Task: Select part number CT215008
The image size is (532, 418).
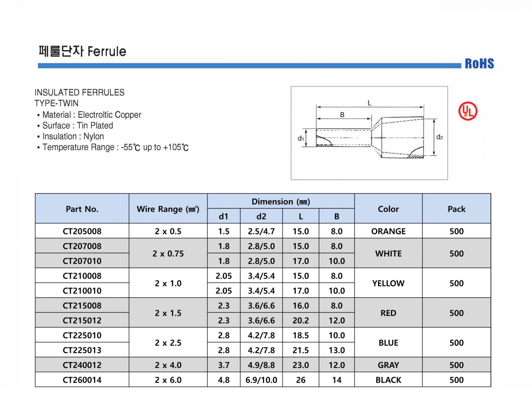Action: point(82,305)
